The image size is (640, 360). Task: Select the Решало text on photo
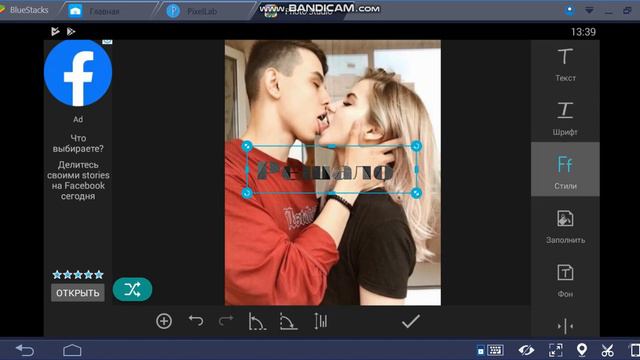(x=325, y=171)
